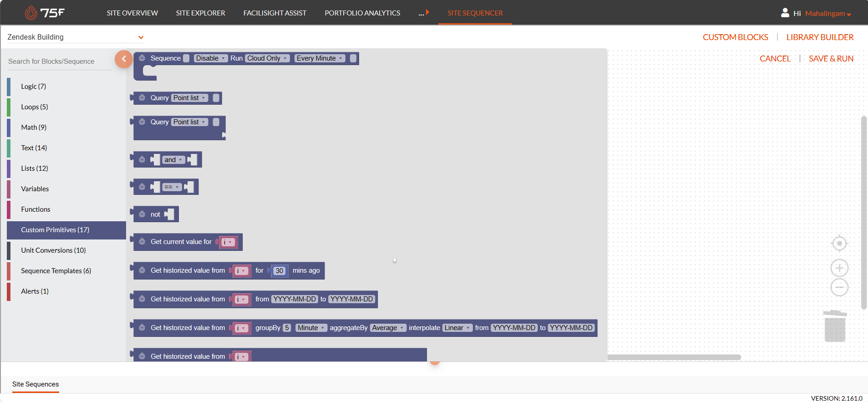
Task: Open the Cloud Only run dropdown
Action: click(267, 58)
